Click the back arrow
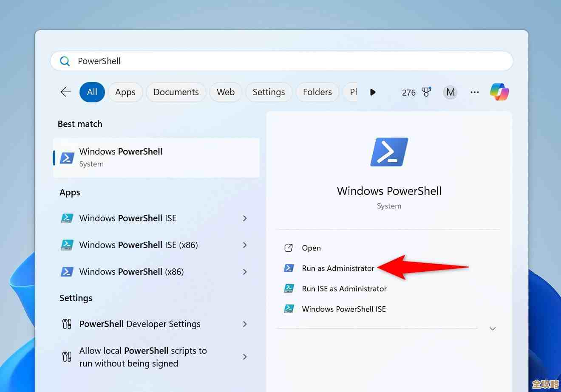The image size is (561, 392). tap(65, 92)
